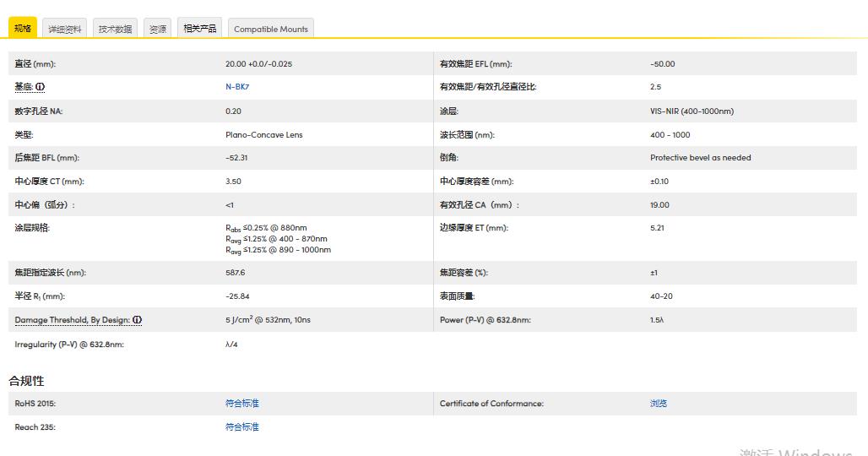The width and height of the screenshot is (868, 456).
Task: Open the 资源 tab
Action: [158, 30]
